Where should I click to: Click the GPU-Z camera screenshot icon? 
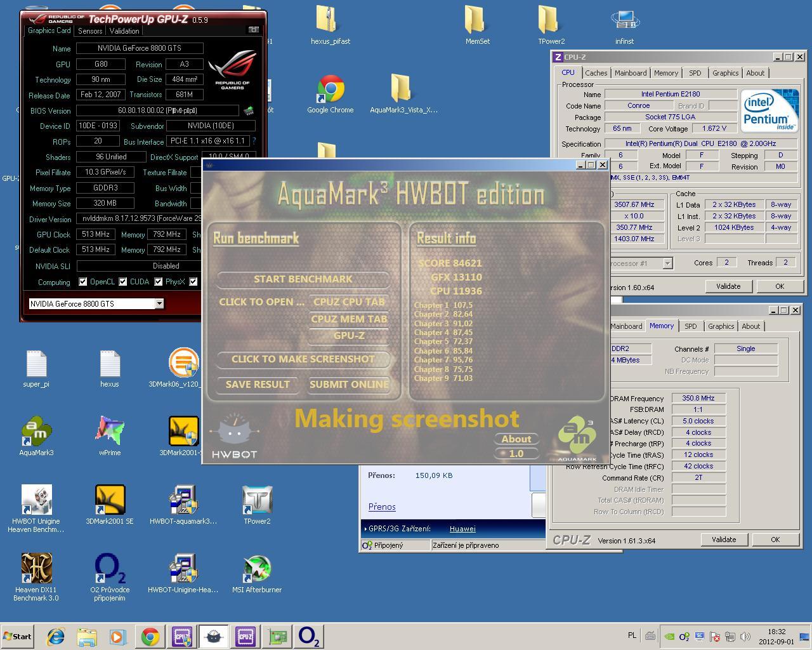(253, 30)
